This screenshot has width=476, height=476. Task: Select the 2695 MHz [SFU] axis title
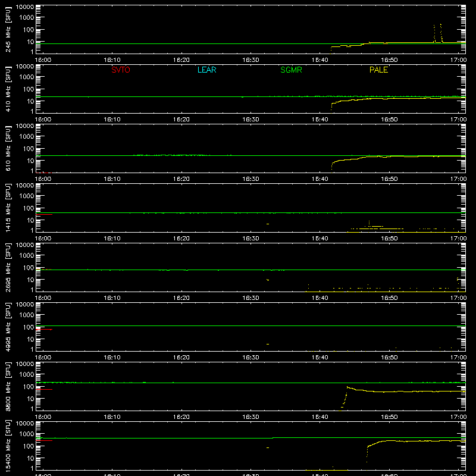pyautogui.click(x=8, y=268)
